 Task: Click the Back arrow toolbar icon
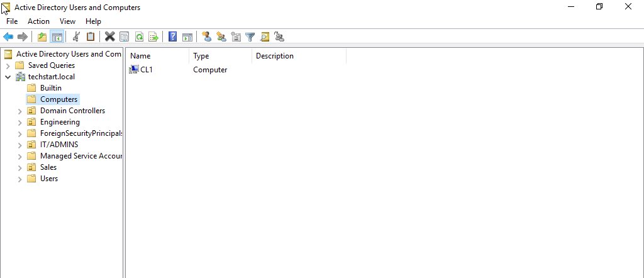click(8, 37)
